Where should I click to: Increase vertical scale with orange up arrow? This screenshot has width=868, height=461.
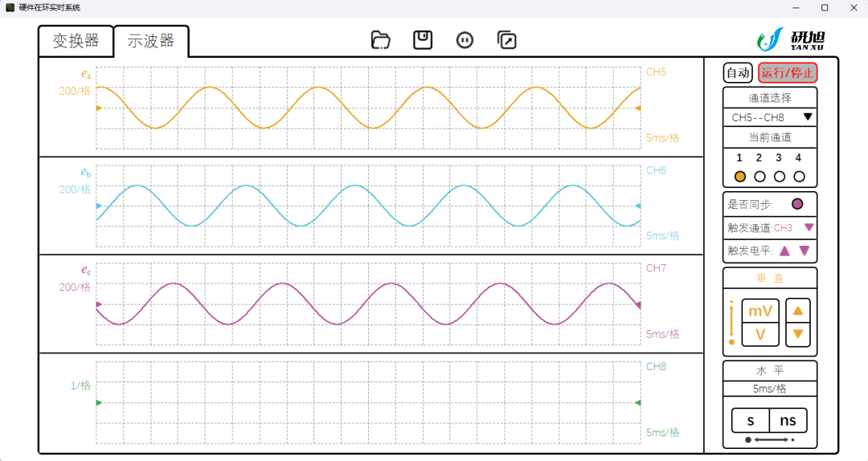tap(798, 311)
